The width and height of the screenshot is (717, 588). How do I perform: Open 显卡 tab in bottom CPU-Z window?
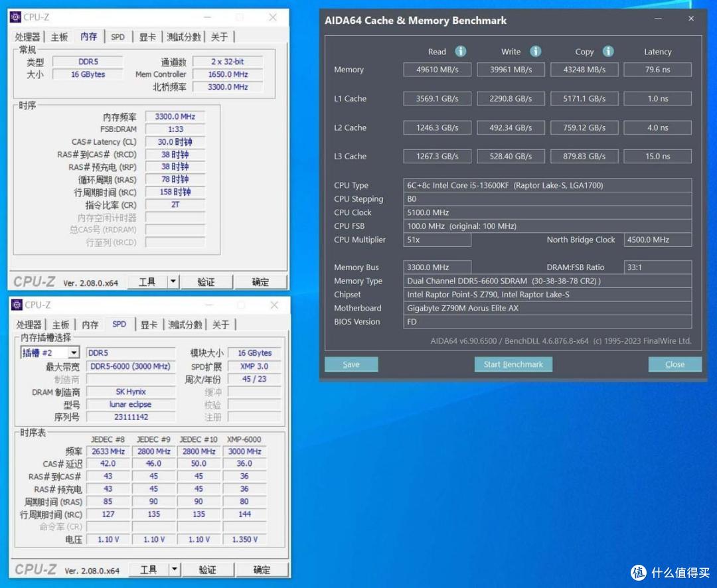point(149,325)
